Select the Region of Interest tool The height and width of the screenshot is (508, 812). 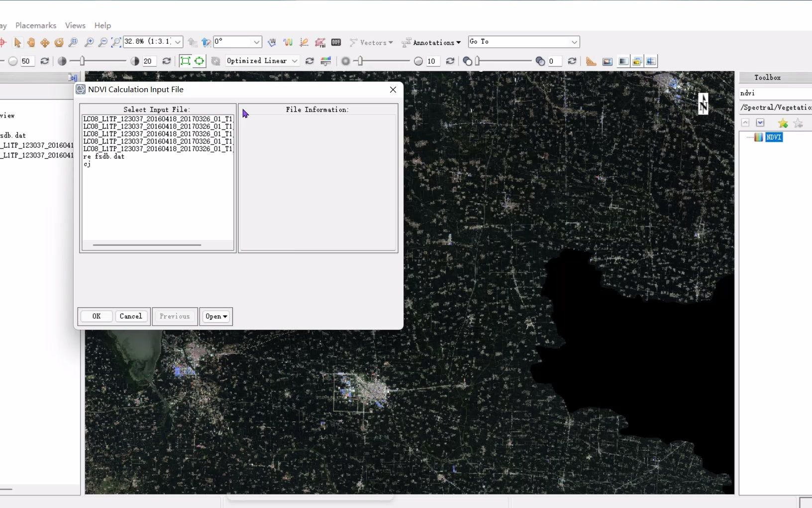[320, 42]
